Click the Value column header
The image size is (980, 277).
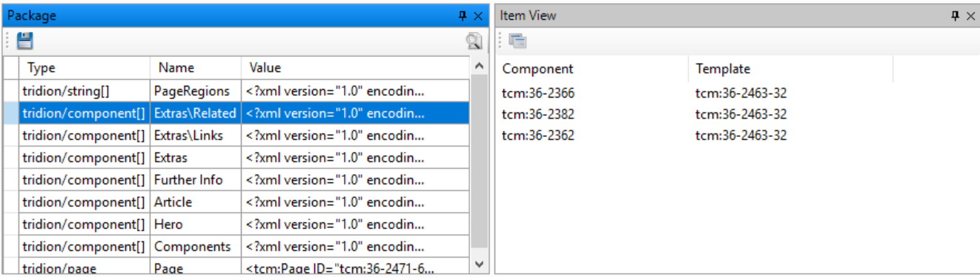coord(355,67)
